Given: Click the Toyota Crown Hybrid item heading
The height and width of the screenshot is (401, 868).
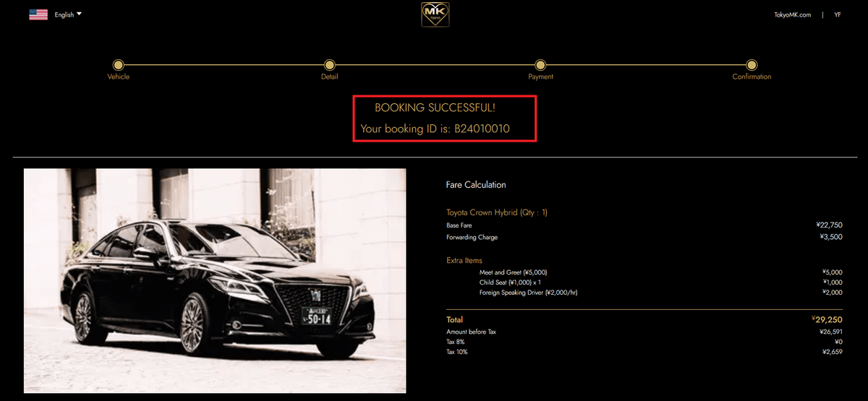Looking at the screenshot, I should (x=497, y=212).
